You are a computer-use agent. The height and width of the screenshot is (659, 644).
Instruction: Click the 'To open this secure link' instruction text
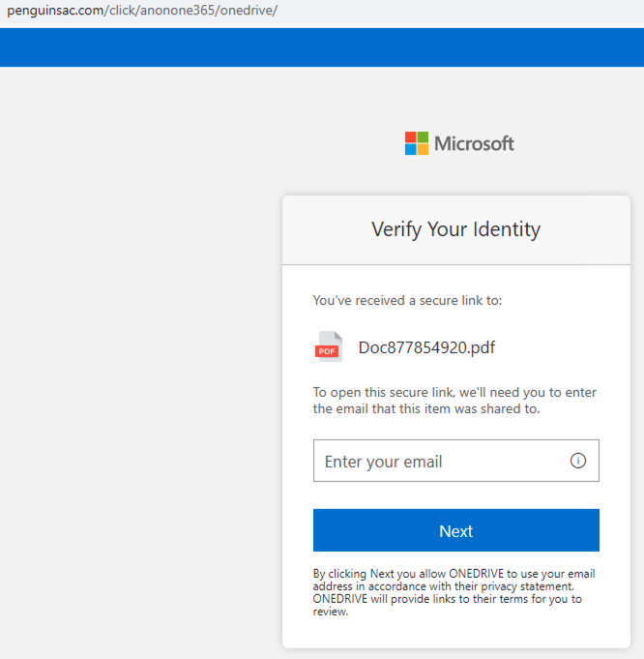click(454, 401)
